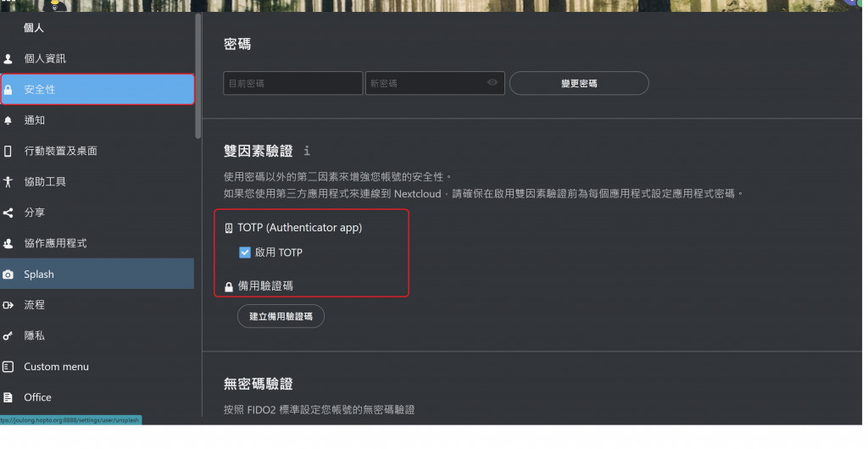Click the 新密碼 input field

coord(435,84)
